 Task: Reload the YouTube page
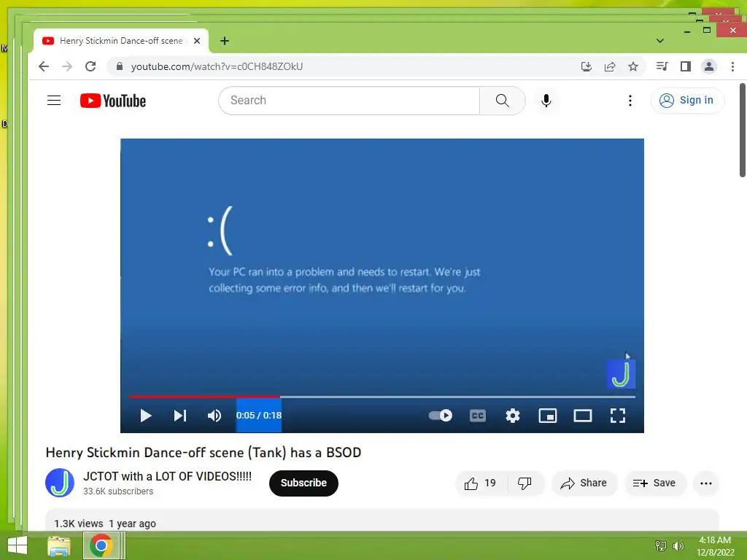90,66
